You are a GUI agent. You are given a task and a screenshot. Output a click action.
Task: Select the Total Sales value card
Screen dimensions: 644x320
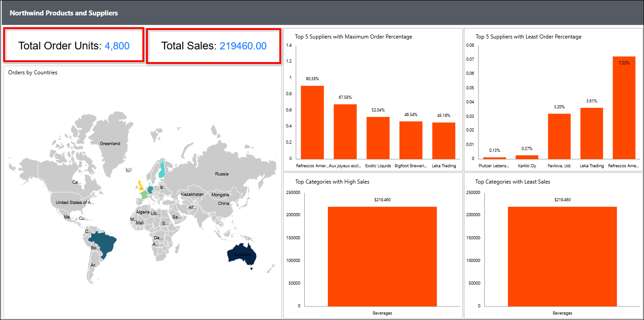[x=214, y=46]
